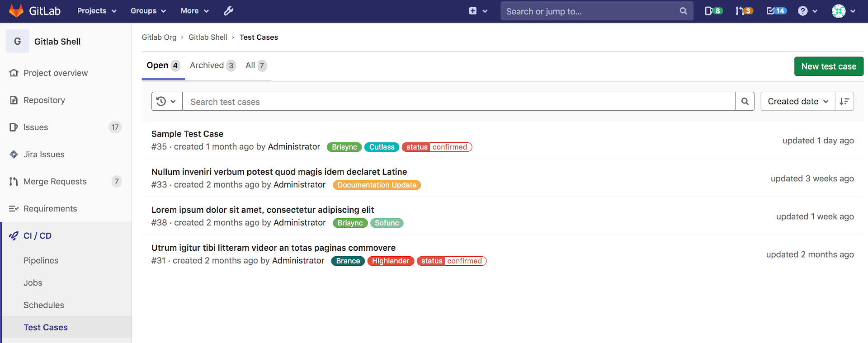
Task: Expand the Projects menu
Action: 96,11
